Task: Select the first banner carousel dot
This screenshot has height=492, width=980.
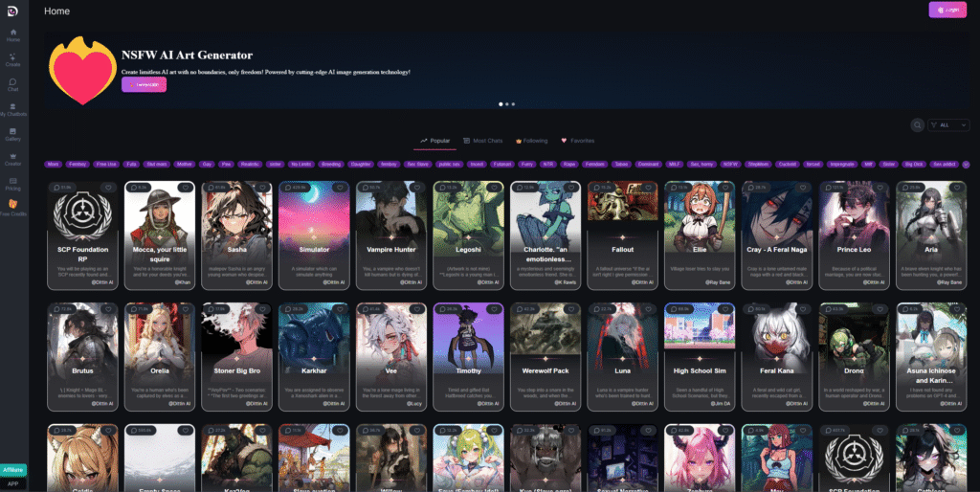Action: click(500, 103)
